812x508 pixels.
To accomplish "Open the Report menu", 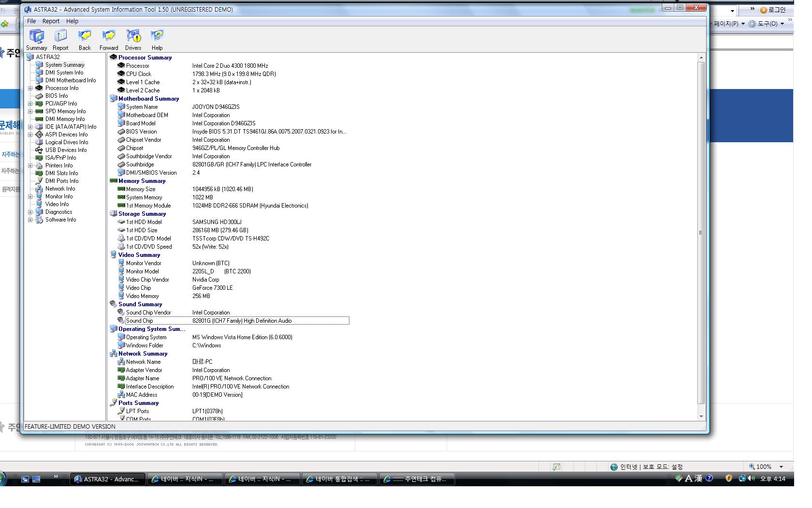I will (51, 21).
